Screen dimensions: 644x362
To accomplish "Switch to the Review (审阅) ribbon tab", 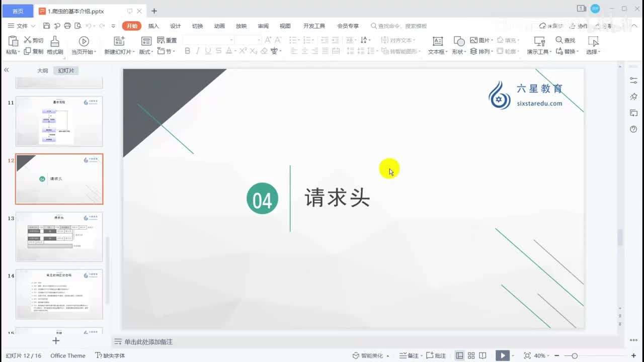I will point(263,26).
